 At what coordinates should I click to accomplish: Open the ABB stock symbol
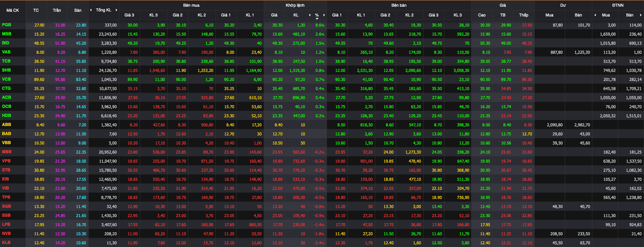6,125
